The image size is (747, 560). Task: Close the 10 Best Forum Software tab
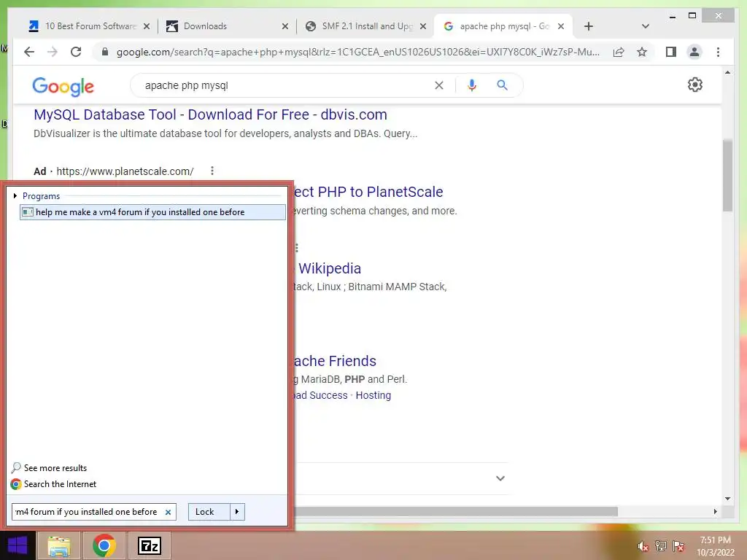pos(147,26)
